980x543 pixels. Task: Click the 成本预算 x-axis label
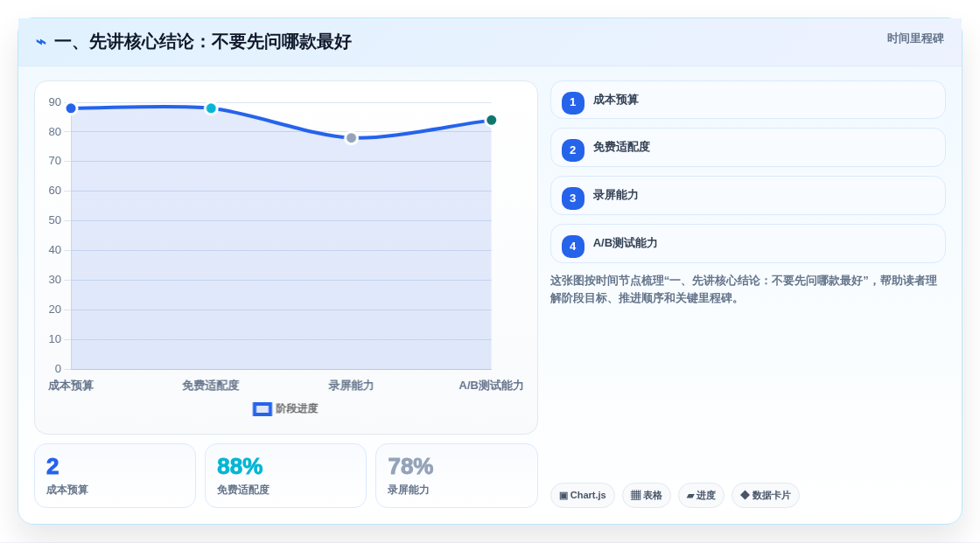click(x=71, y=386)
